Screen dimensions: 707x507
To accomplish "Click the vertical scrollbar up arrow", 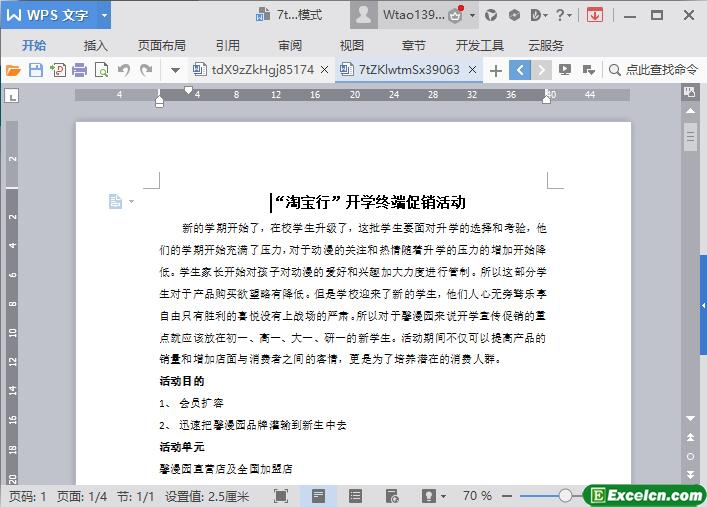I will pos(690,111).
